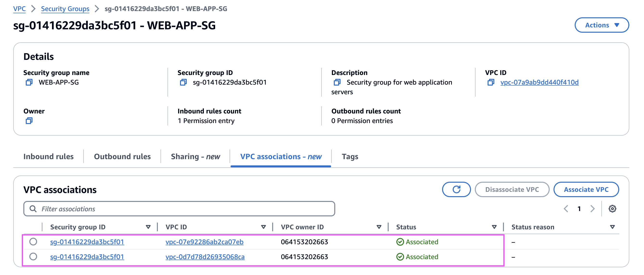Image resolution: width=644 pixels, height=275 pixels.
Task: Copy the security group ID value
Action: (183, 82)
